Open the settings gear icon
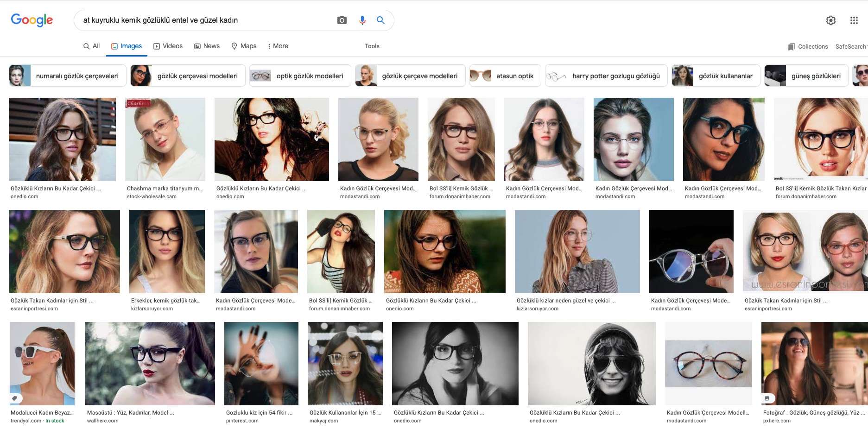This screenshot has width=868, height=428. pyautogui.click(x=831, y=20)
